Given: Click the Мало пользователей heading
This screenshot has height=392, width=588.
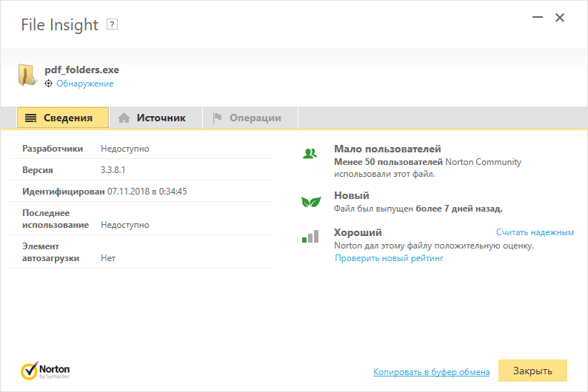Looking at the screenshot, I should click(x=387, y=149).
